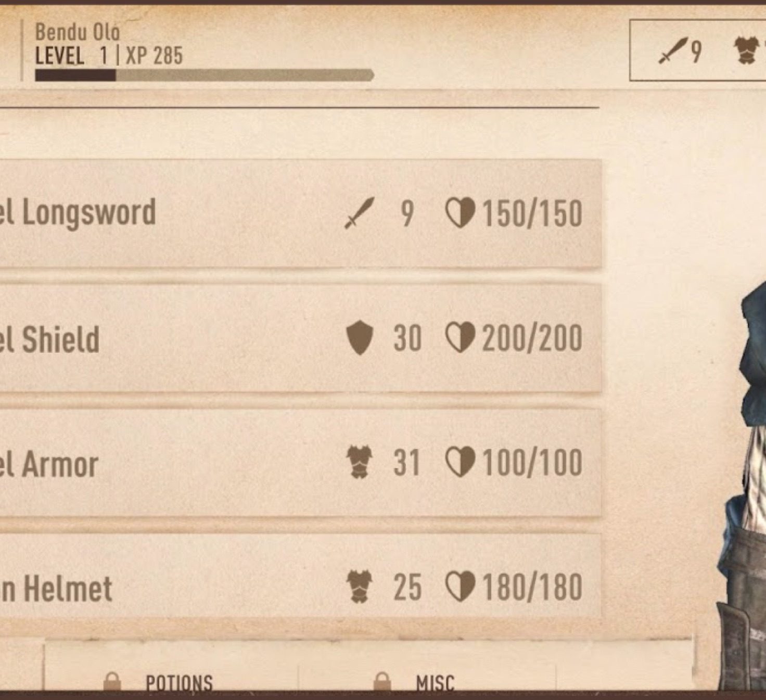Click the sword damage stat icon top right
This screenshot has height=700, width=766.
(673, 50)
